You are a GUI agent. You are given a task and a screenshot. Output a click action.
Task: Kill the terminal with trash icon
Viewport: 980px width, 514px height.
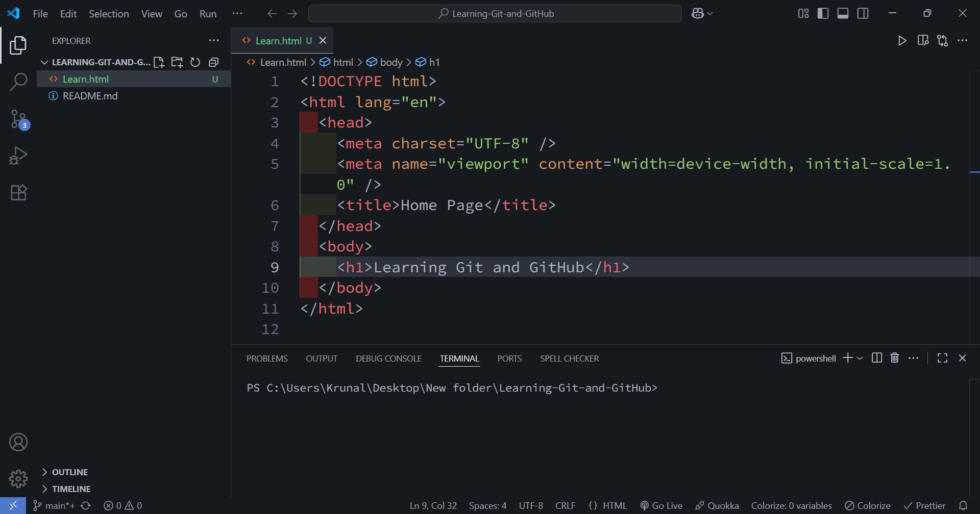[895, 358]
